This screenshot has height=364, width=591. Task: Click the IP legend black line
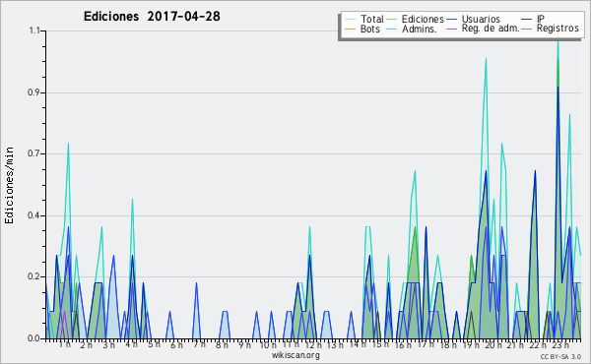pyautogui.click(x=527, y=20)
